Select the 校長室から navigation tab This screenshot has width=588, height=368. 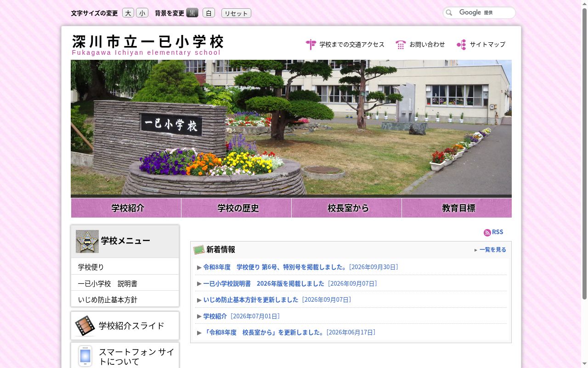pos(347,208)
